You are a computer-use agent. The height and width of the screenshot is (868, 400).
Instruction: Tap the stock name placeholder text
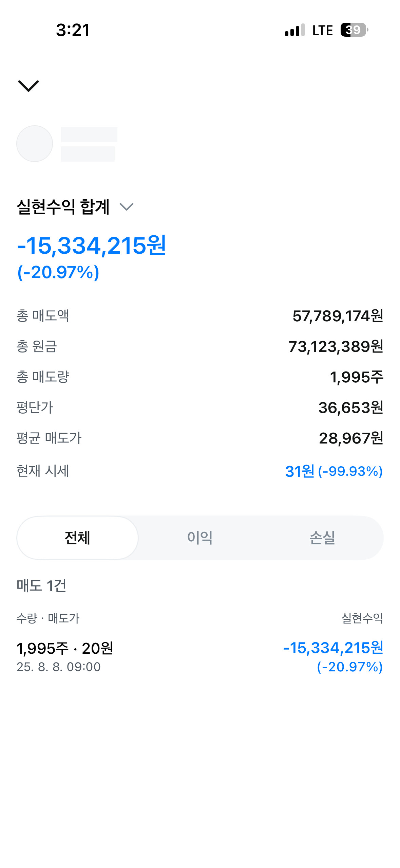click(x=89, y=135)
